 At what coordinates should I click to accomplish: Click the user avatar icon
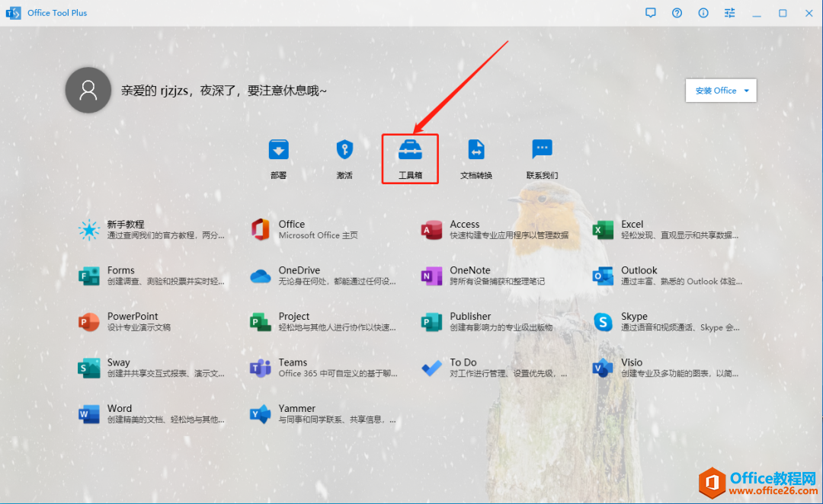click(x=88, y=90)
